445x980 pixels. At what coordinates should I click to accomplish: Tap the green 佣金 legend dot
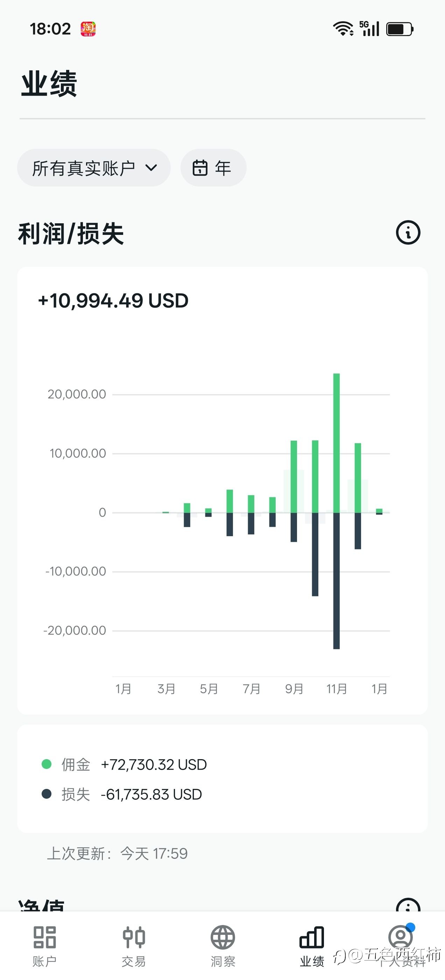click(47, 764)
